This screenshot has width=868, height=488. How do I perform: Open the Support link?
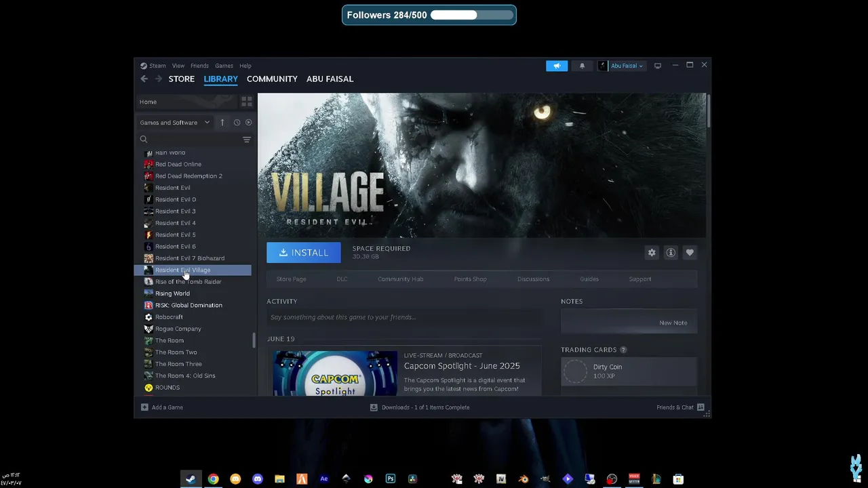(x=639, y=279)
